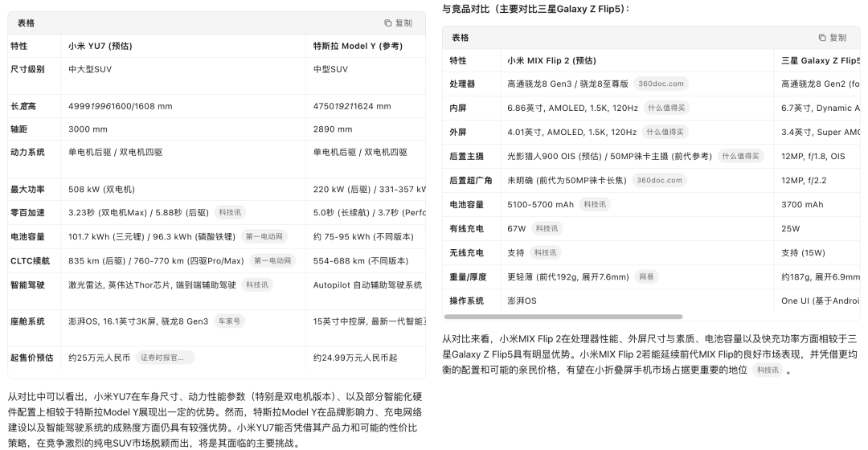The image size is (868, 450).
Task: Click the 后置超广角 row label
Action: pyautogui.click(x=471, y=181)
